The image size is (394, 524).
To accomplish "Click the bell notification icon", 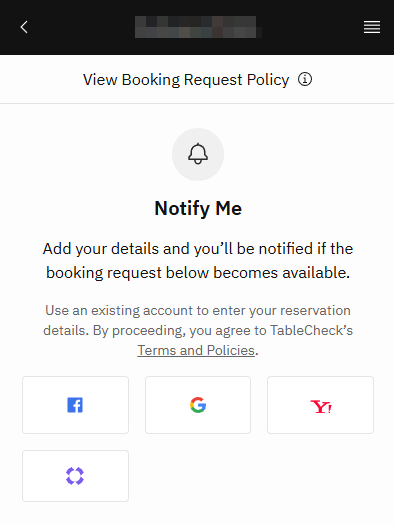I will click(x=198, y=154).
